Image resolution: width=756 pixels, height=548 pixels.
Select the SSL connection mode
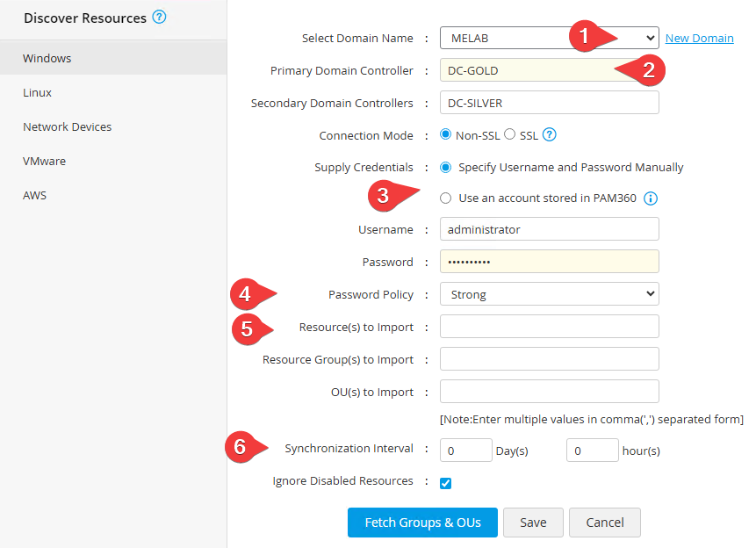510,134
